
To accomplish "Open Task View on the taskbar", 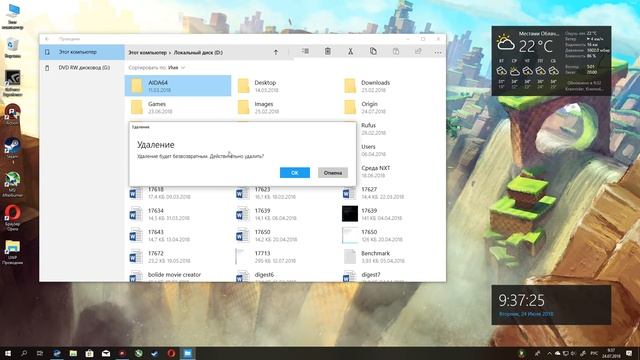I will 40,353.
